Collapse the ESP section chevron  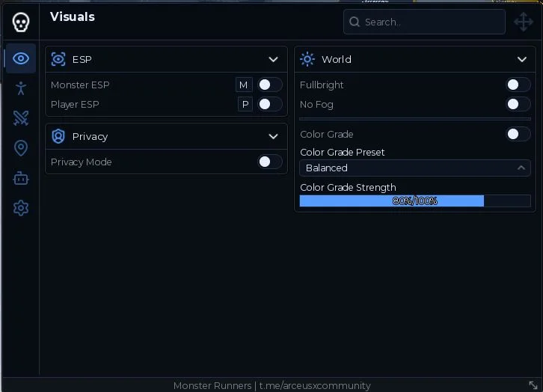tap(273, 60)
